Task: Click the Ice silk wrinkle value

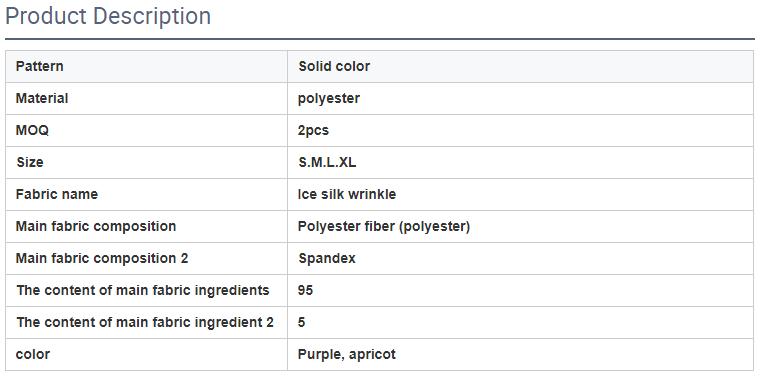Action: (347, 194)
